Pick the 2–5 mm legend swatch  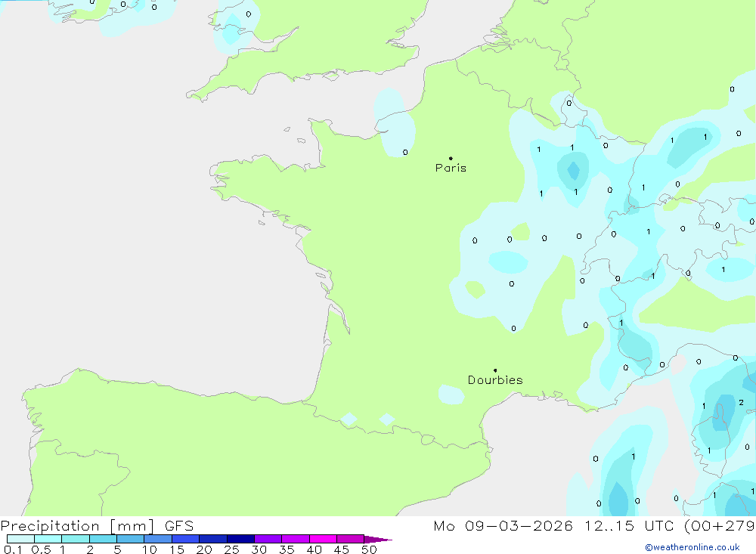(103, 539)
